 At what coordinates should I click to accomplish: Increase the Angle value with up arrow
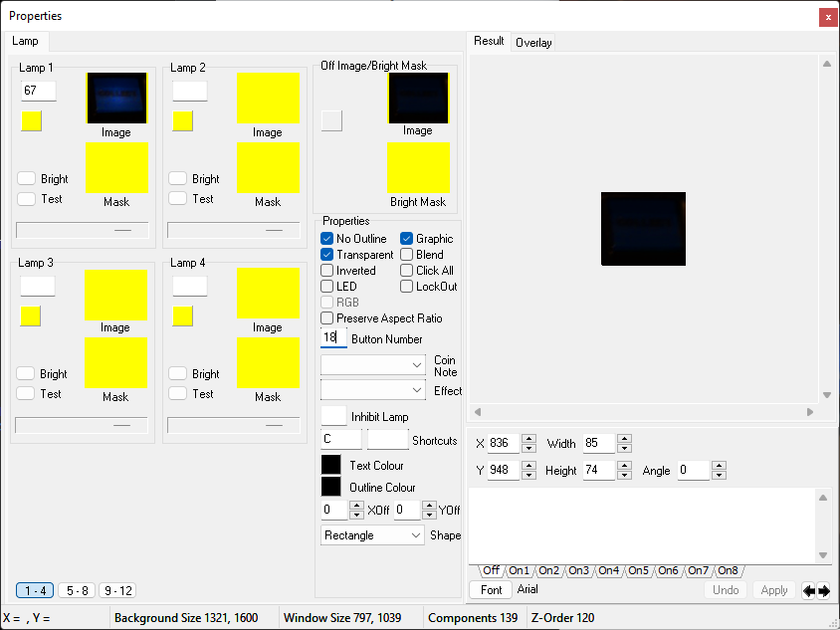719,466
